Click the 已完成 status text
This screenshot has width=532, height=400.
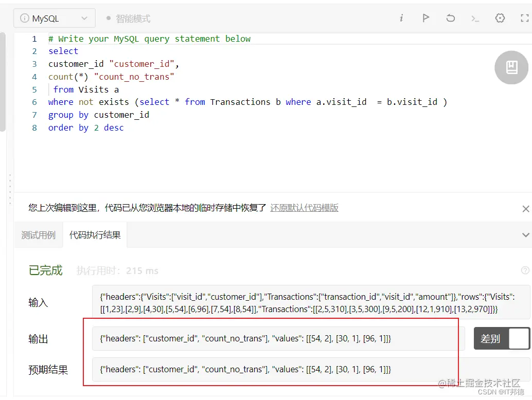(x=46, y=270)
